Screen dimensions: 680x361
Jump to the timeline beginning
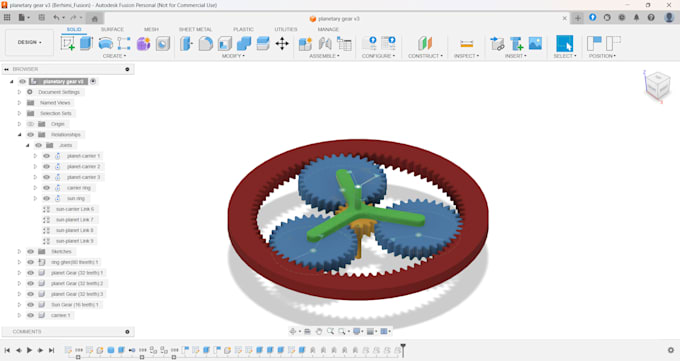pos(7,350)
